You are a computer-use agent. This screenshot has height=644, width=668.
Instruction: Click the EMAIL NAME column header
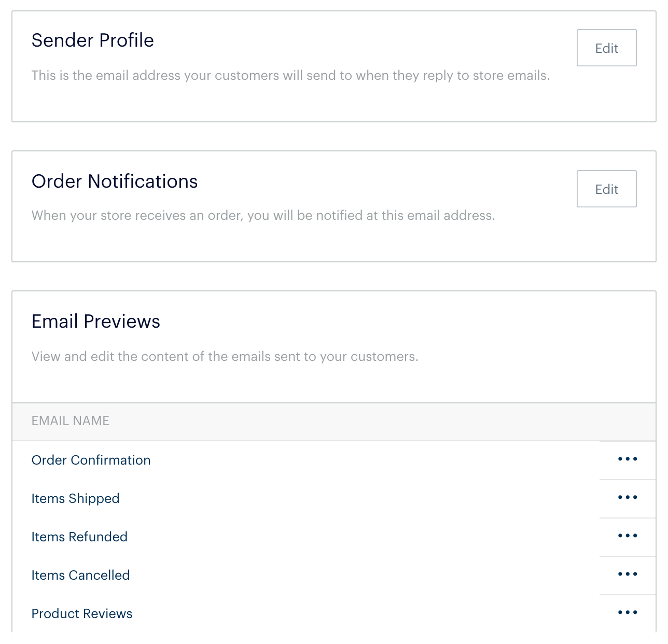[x=71, y=421]
